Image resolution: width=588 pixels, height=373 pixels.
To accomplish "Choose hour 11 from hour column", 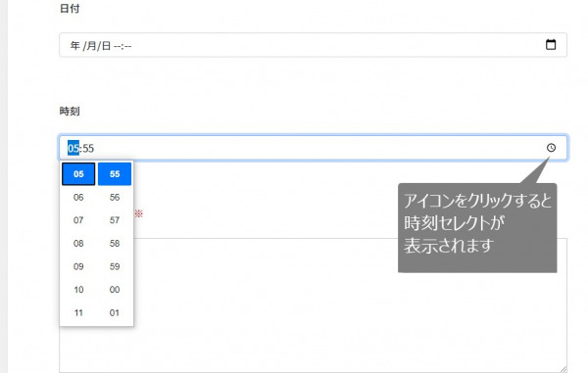I will [78, 312].
